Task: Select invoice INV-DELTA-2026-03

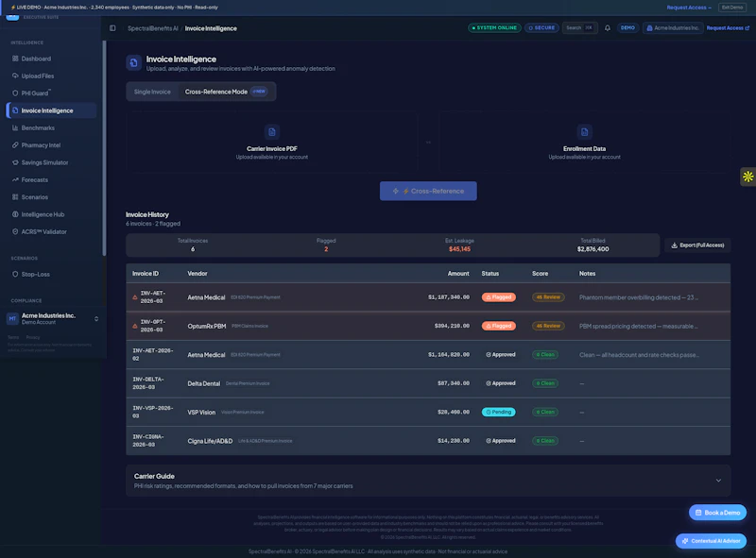Action: (x=148, y=383)
